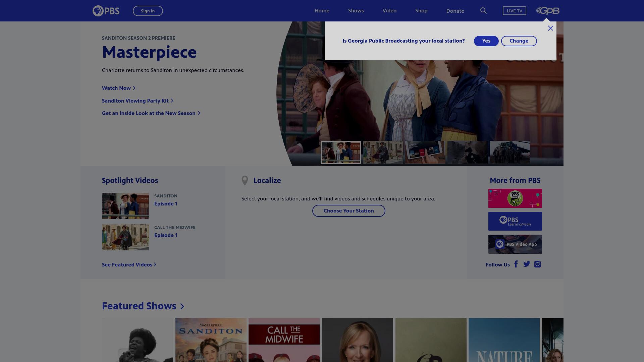Screen dimensions: 644x362
Task: Open the PBS Kids banner
Action: click(515, 198)
